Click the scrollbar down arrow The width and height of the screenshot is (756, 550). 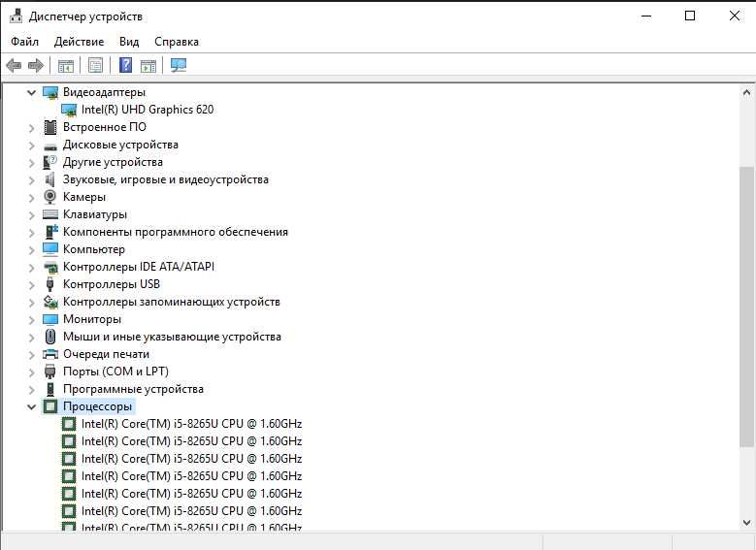[x=747, y=523]
